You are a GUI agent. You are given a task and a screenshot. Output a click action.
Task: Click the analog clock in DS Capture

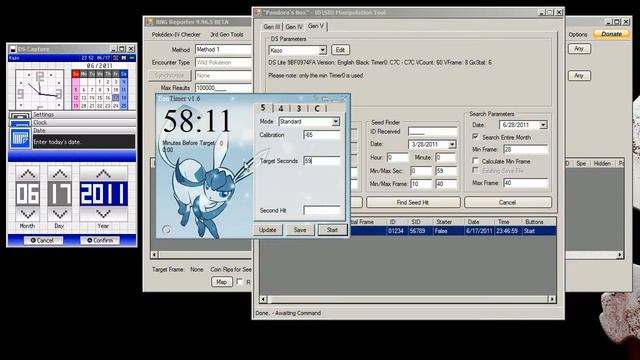coord(40,89)
